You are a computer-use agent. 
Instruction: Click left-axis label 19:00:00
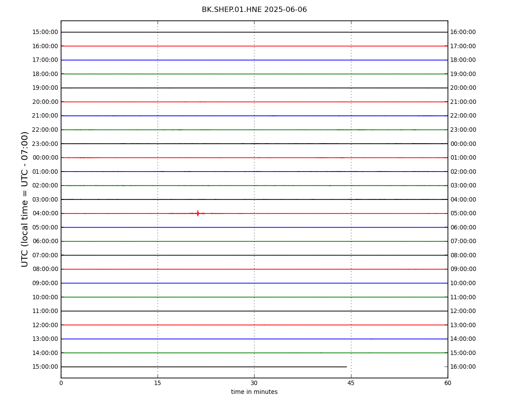click(45, 88)
